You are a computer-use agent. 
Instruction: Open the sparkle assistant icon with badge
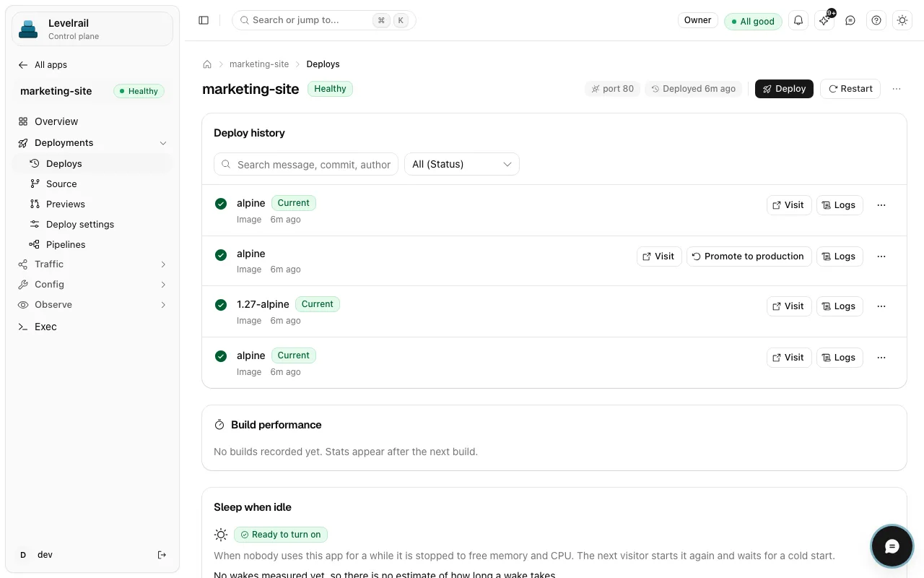point(824,20)
